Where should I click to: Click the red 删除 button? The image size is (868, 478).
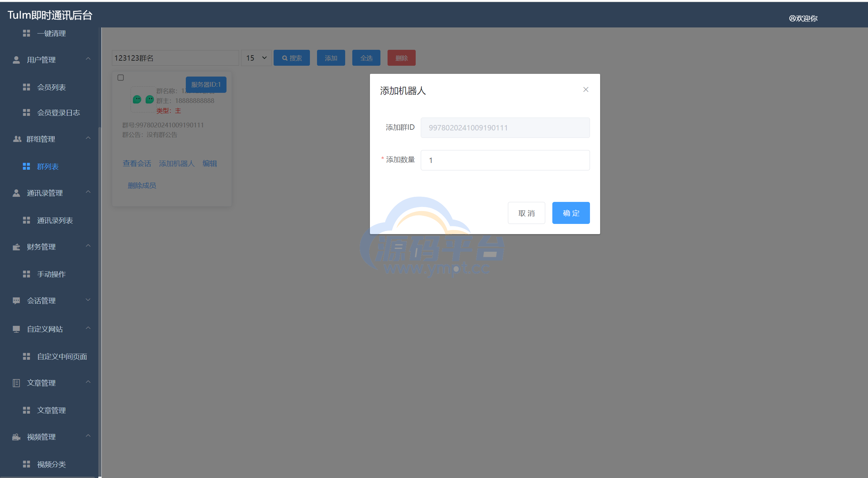click(401, 58)
